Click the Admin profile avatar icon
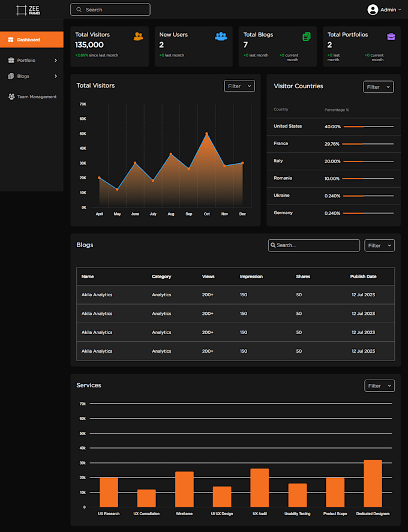This screenshot has width=408, height=532. coord(373,10)
